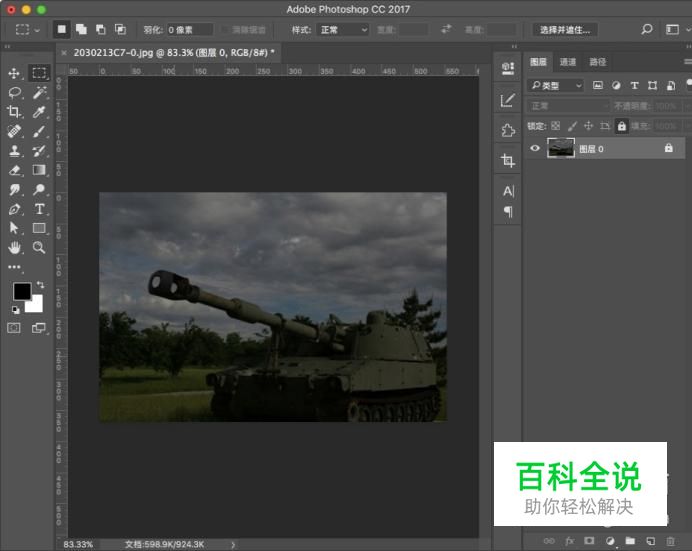Toggle adjustment layer filter icon
Viewport: 692px width, 551px height.
[616, 85]
